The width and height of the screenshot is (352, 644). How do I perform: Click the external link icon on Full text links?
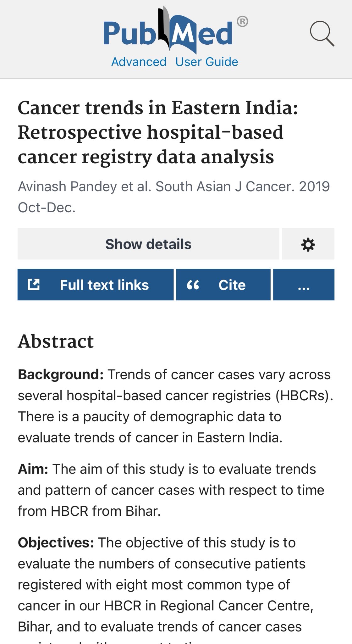pyautogui.click(x=34, y=284)
